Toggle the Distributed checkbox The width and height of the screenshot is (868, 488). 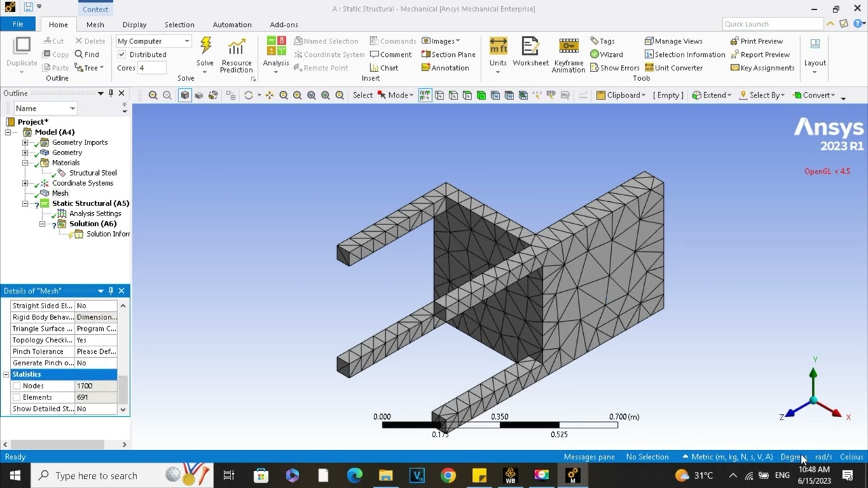[122, 54]
